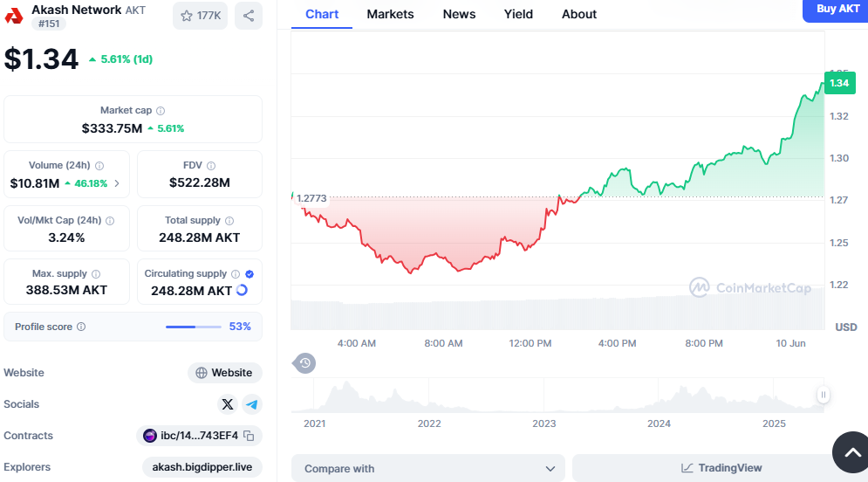
Task: Click the Buy AKT button
Action: point(837,9)
